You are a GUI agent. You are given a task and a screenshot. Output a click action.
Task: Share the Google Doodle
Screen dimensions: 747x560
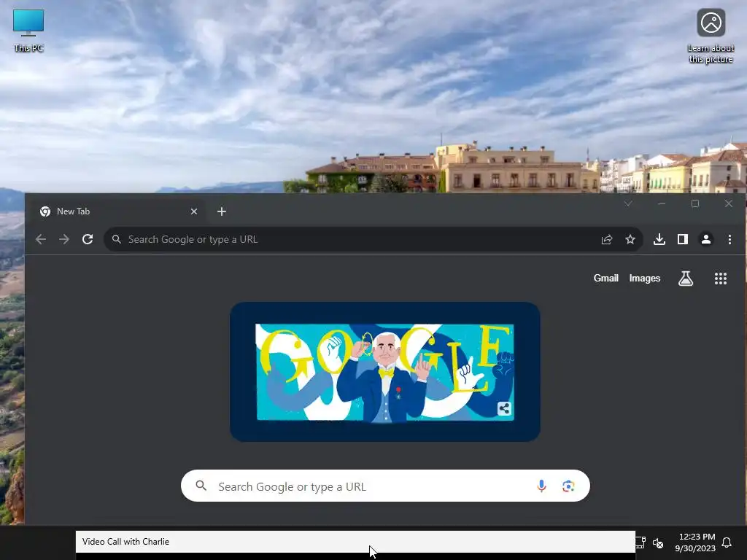point(504,408)
